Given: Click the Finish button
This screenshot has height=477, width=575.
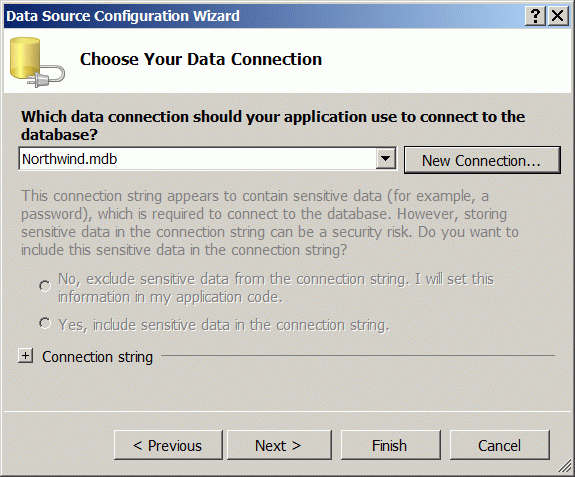Looking at the screenshot, I should 391,445.
